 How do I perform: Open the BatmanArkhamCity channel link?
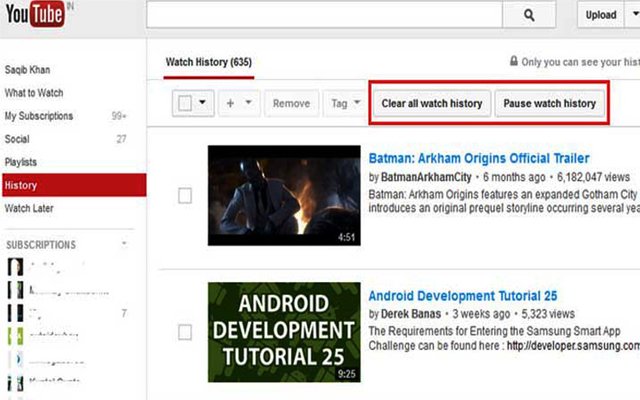(x=426, y=177)
